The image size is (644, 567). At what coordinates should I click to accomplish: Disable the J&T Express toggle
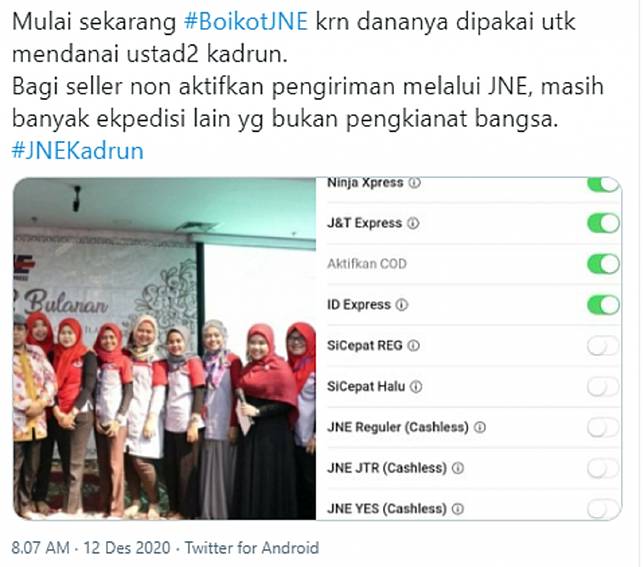pyautogui.click(x=603, y=223)
